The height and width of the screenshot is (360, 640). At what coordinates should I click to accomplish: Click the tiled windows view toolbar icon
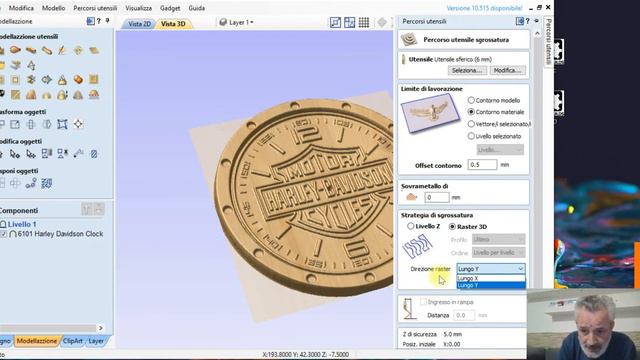[x=350, y=22]
